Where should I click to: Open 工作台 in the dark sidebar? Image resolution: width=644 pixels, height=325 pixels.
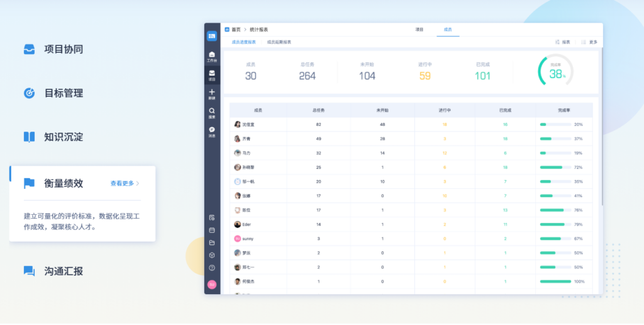tap(212, 57)
